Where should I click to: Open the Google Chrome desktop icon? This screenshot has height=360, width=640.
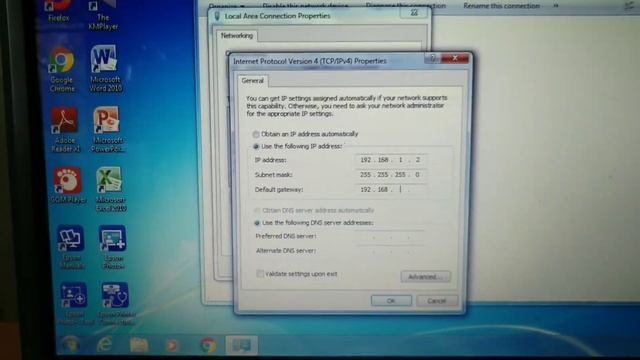pyautogui.click(x=62, y=70)
